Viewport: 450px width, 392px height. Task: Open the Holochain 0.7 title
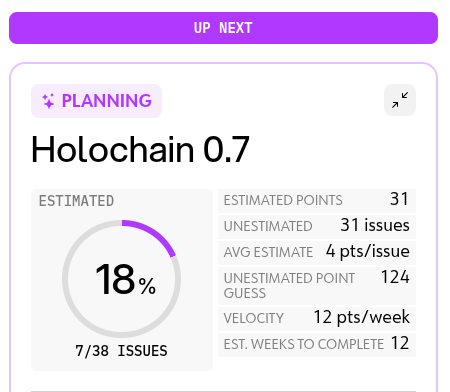pyautogui.click(x=140, y=150)
